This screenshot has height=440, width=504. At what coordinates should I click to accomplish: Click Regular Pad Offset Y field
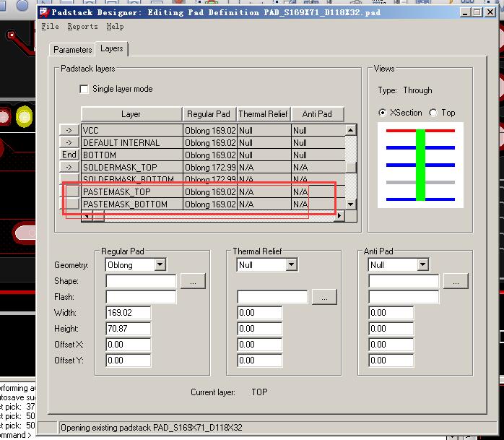coord(129,361)
